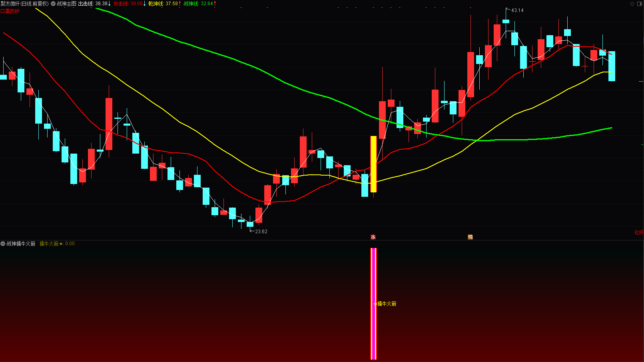The image size is (644, 362).
Task: Click the 23.62 low price marker
Action: point(261,232)
